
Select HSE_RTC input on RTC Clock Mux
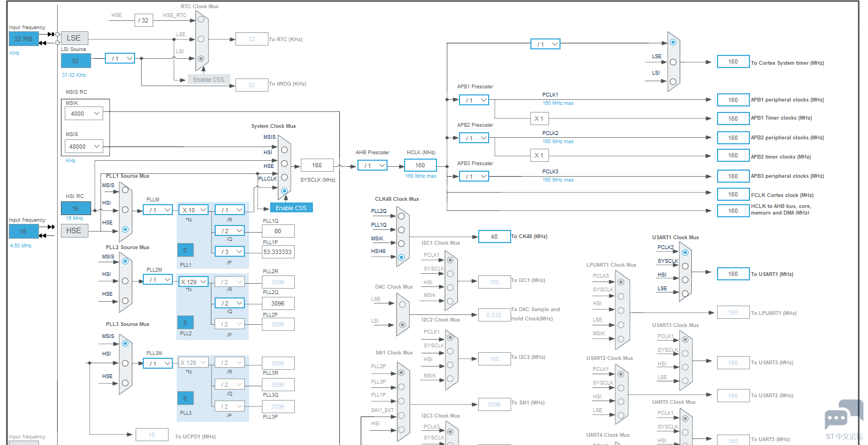point(201,19)
